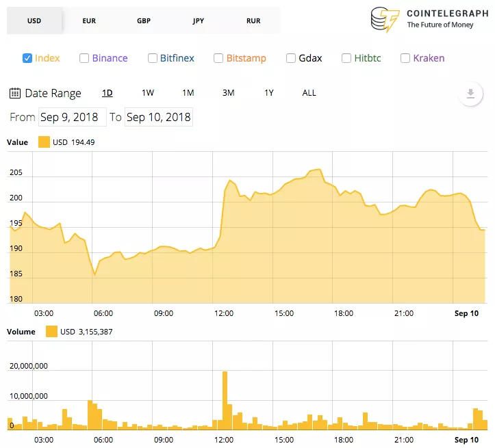Click the Value legend yellow swatch
The height and width of the screenshot is (448, 495).
(44, 142)
